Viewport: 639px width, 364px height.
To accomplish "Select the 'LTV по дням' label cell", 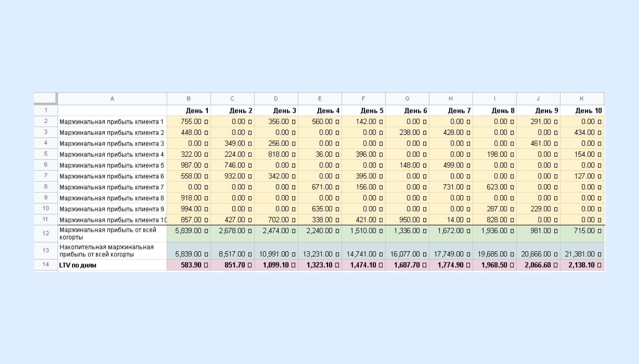I will click(x=112, y=265).
